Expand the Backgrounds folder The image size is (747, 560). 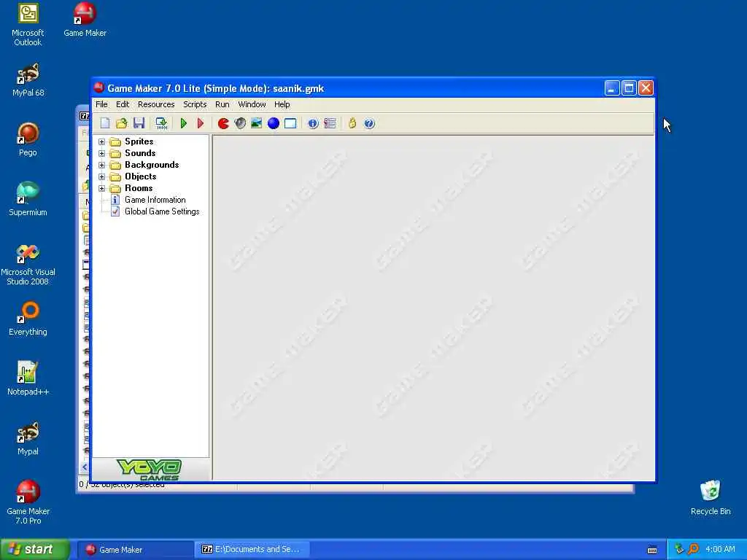(x=101, y=165)
